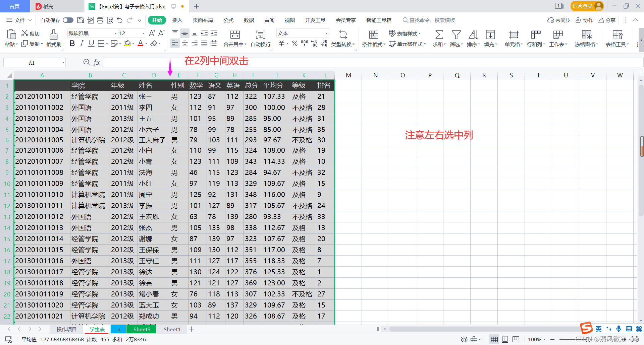The height and width of the screenshot is (345, 644).
Task: Open Print Preview icon
Action: (x=110, y=20)
